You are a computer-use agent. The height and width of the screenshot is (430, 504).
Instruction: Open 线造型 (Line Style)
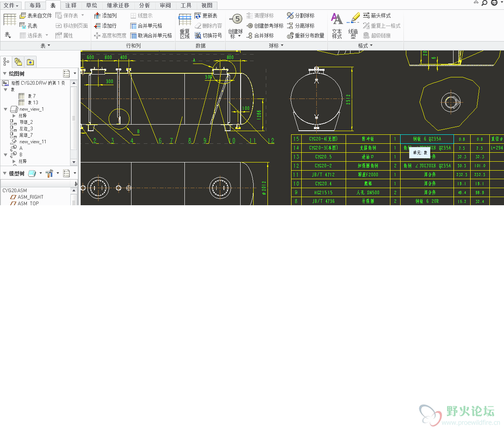pos(353,26)
